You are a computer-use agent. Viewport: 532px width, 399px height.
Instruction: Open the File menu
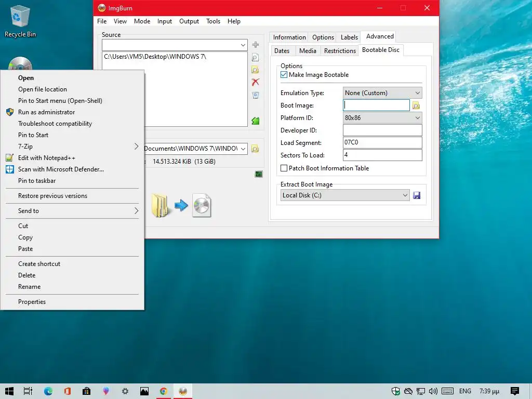click(x=102, y=21)
